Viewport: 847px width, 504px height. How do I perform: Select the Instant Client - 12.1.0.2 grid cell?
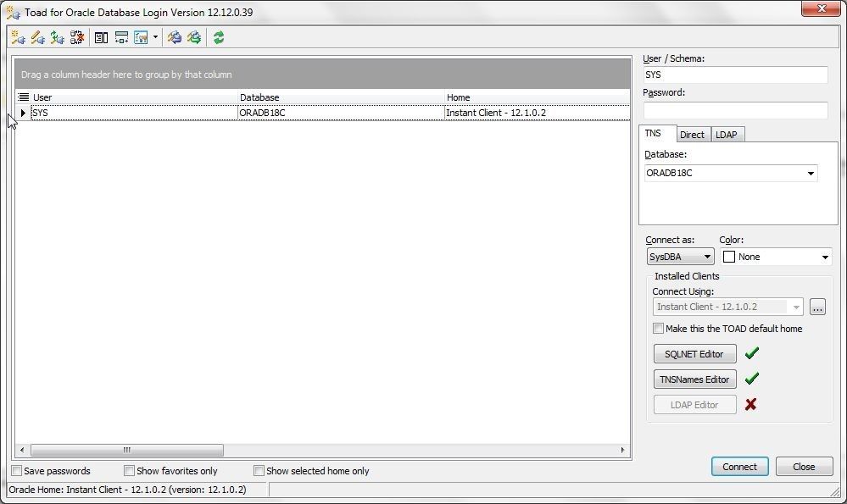click(537, 113)
